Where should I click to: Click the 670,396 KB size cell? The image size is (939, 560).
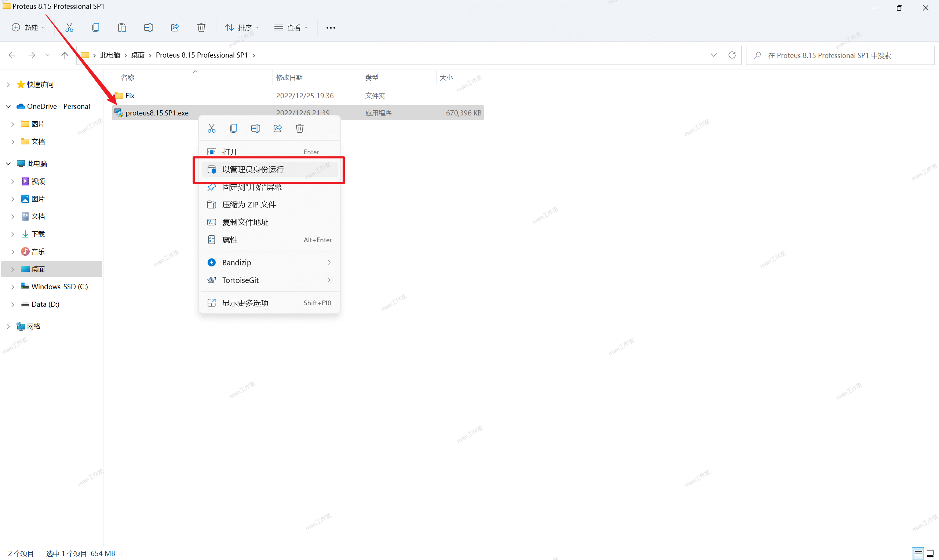[x=464, y=113]
